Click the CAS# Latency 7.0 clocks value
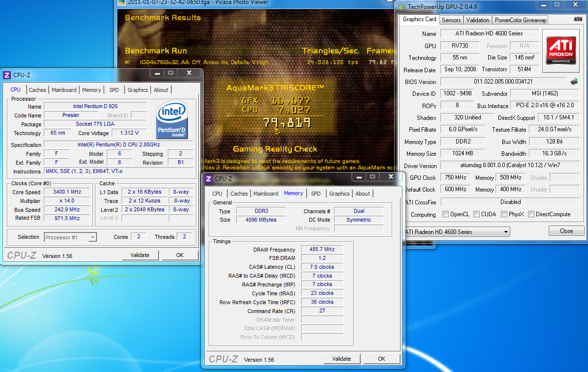Viewport: 588px width, 372px height. [322, 267]
